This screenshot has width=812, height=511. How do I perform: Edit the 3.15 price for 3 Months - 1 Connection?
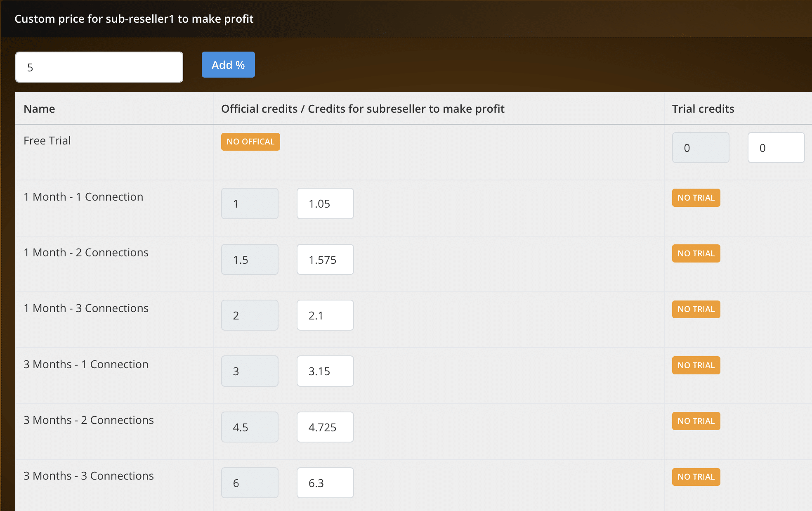click(325, 371)
